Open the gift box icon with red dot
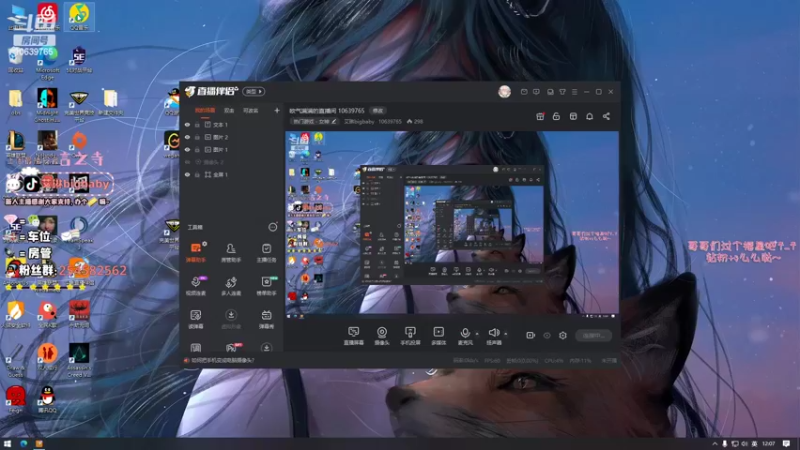The height and width of the screenshot is (450, 800). [x=540, y=116]
